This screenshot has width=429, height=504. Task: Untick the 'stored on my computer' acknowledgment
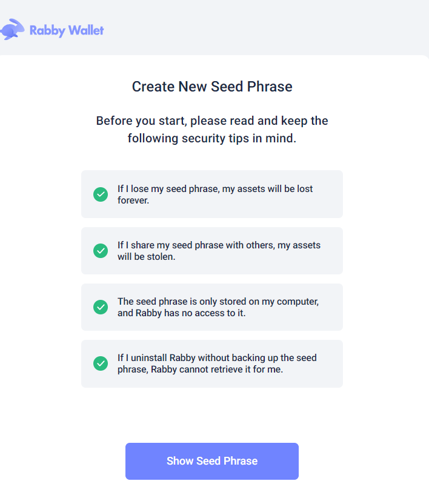click(101, 307)
